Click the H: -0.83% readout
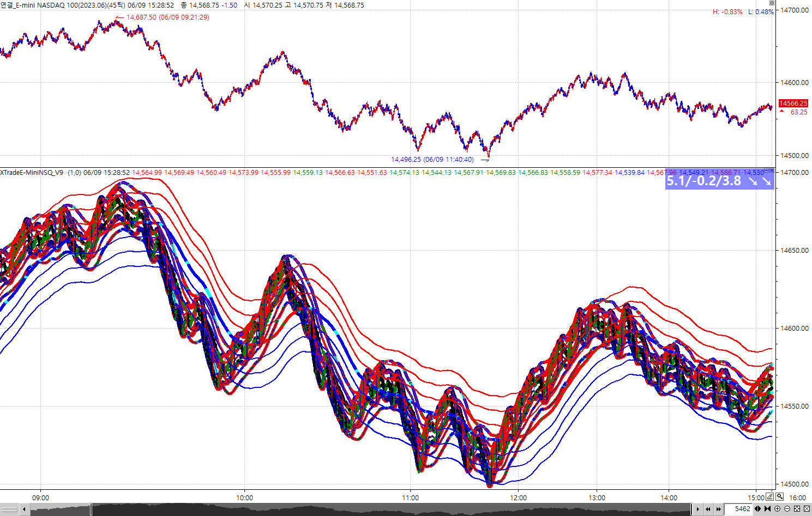 (x=727, y=12)
